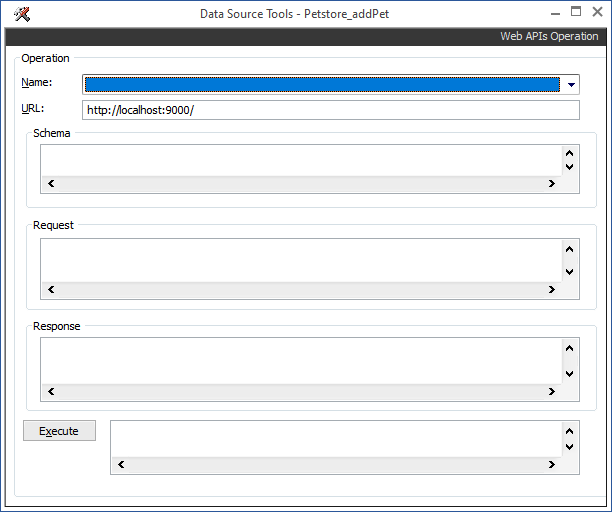612x512 pixels.
Task: Click inside the Schema text area
Action: pos(300,160)
